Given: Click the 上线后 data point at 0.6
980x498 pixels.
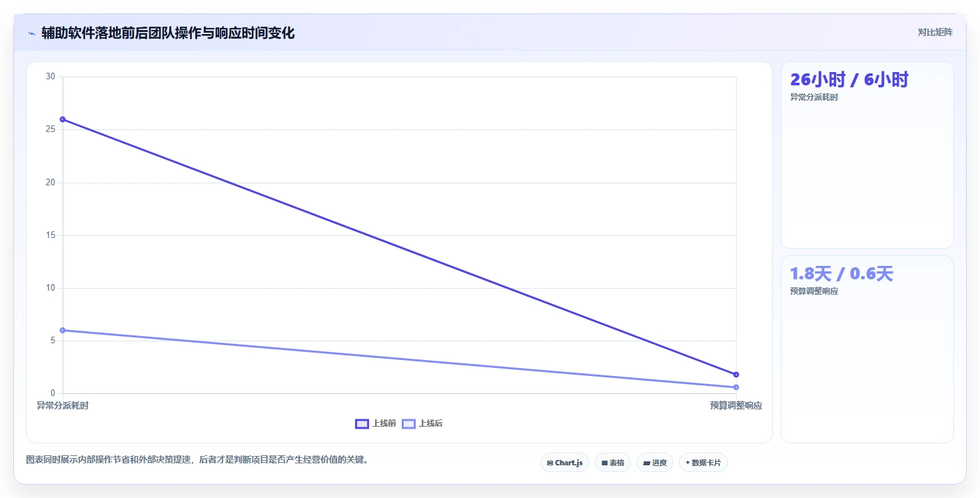Looking at the screenshot, I should coord(736,387).
